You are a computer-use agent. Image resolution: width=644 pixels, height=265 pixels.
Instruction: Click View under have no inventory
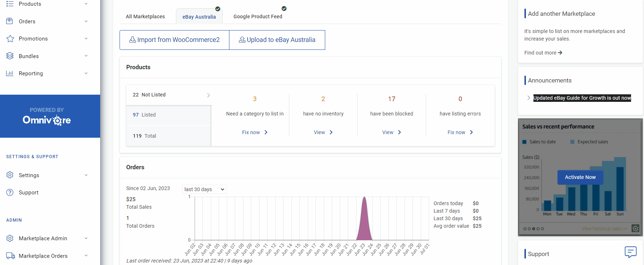pos(323,132)
